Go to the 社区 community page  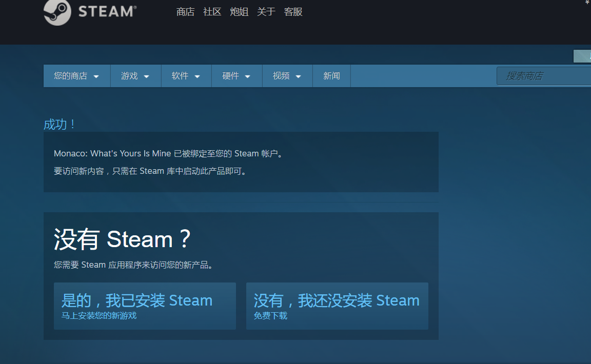coord(212,12)
